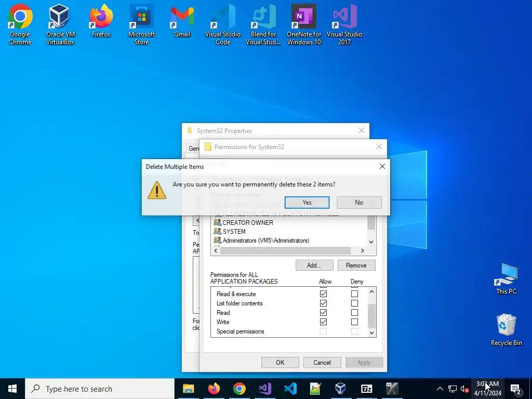The image size is (532, 399).
Task: Launch Firefox from the taskbar
Action: (214, 389)
